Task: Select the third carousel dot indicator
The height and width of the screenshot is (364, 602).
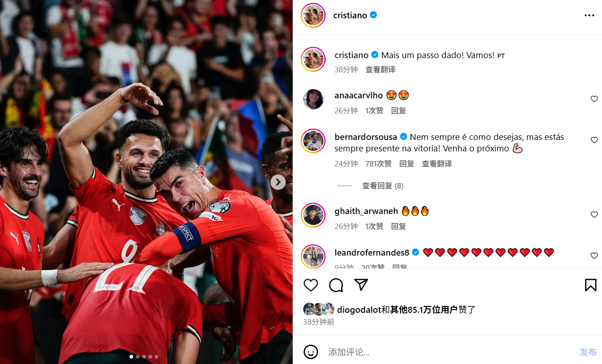Action: tap(144, 357)
